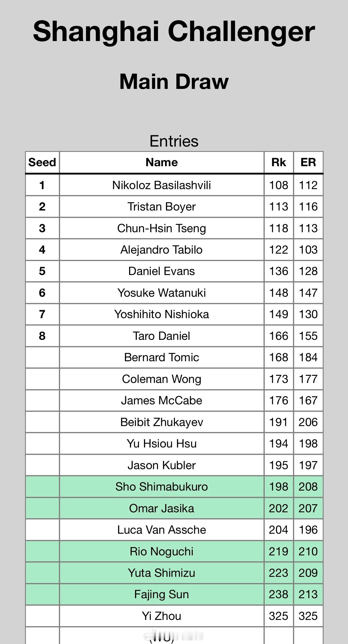Select seed 8 cell for Taro Daniel

tap(42, 336)
